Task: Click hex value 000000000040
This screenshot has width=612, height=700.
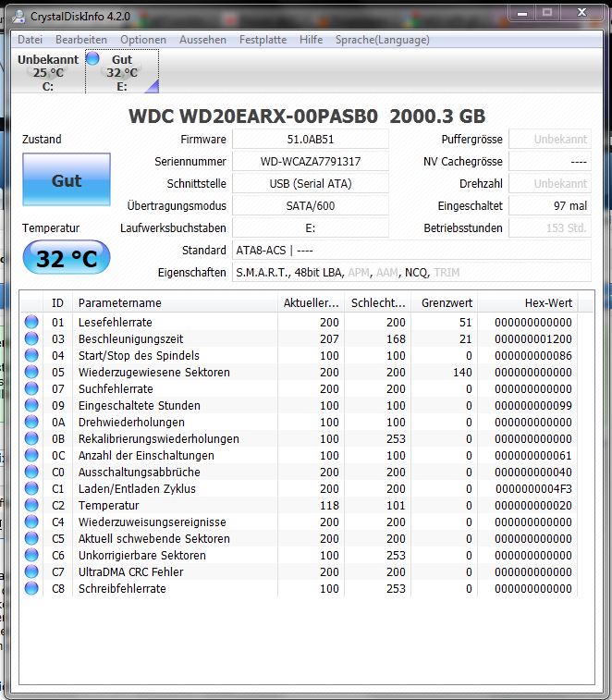Action: pyautogui.click(x=533, y=472)
